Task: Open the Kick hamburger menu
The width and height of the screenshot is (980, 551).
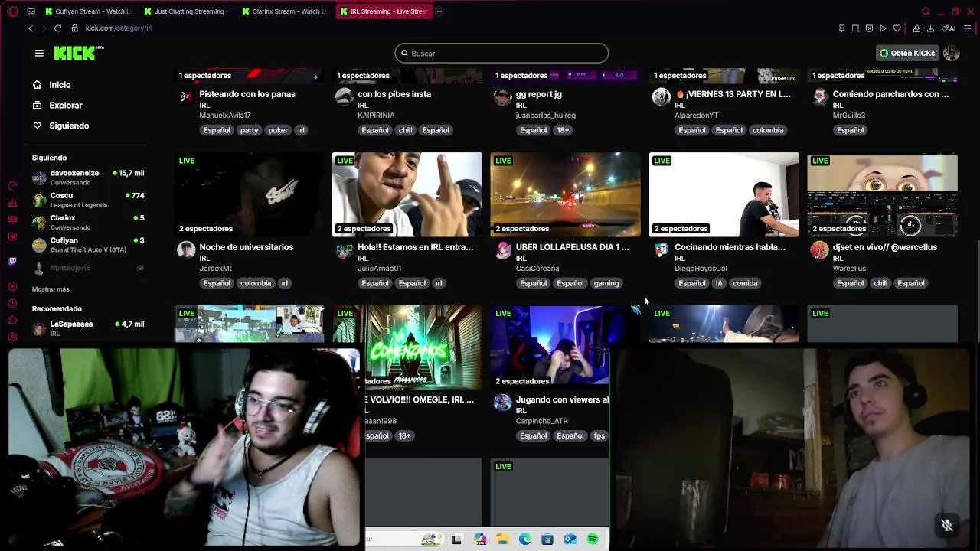Action: [39, 53]
